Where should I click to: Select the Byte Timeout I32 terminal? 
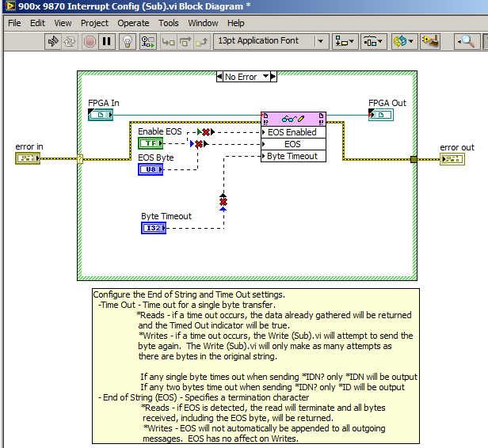[x=154, y=228]
